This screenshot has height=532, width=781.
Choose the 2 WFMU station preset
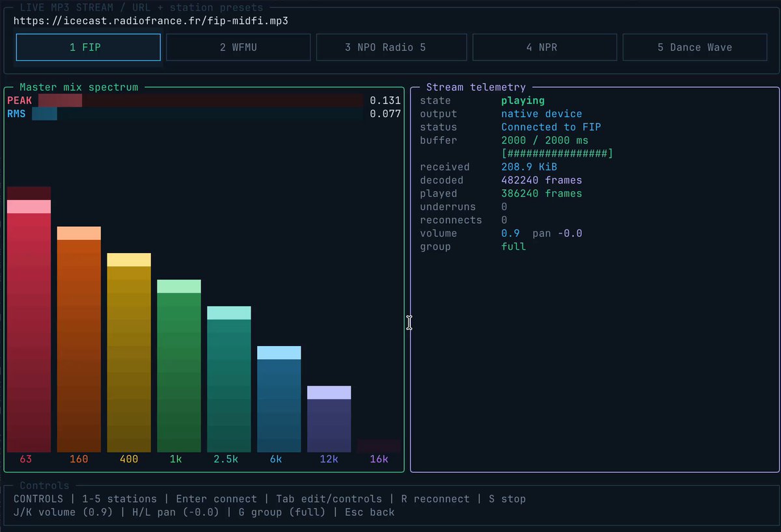click(x=238, y=47)
